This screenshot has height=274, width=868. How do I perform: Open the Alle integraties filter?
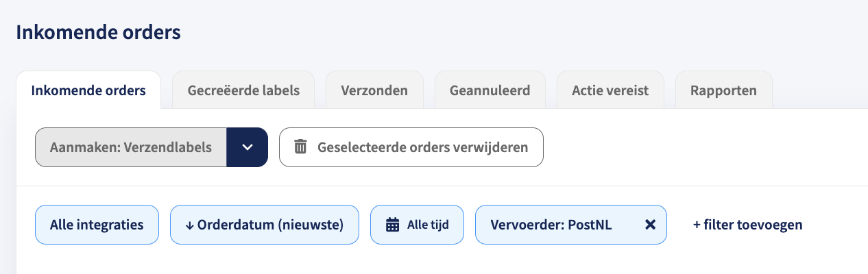(x=97, y=225)
